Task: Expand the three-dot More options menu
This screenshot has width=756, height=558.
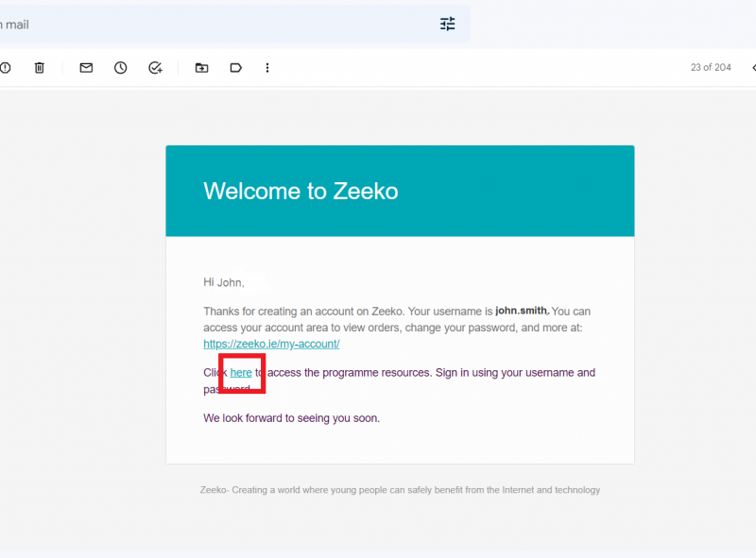Action: pos(267,68)
